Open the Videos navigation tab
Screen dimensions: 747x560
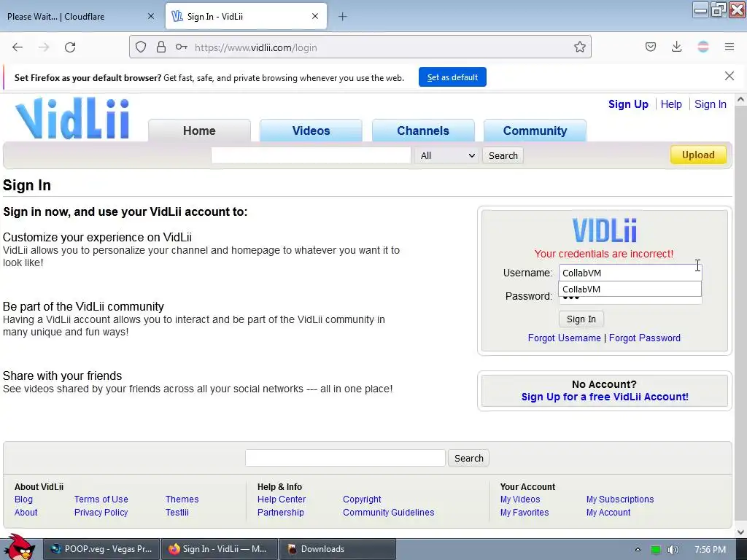pyautogui.click(x=311, y=131)
